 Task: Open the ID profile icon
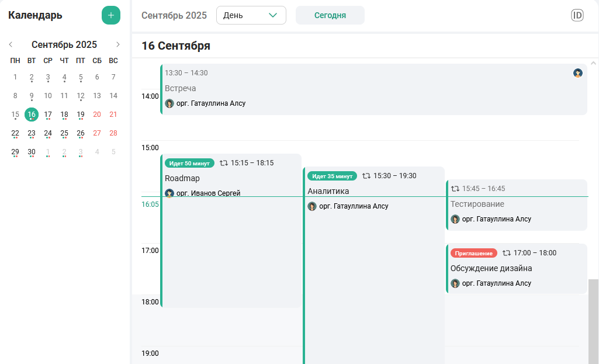577,15
